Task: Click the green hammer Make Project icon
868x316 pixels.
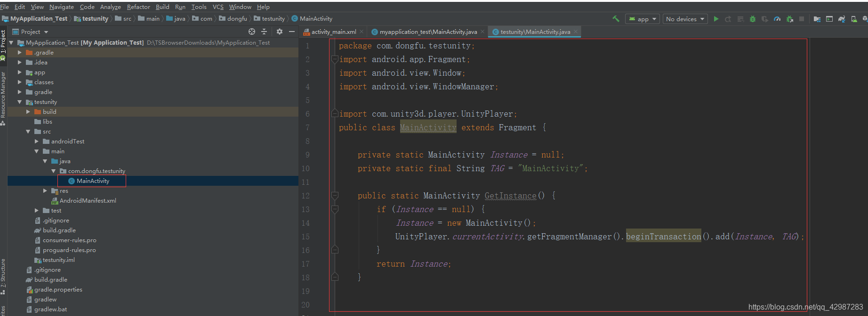Action: pyautogui.click(x=616, y=19)
